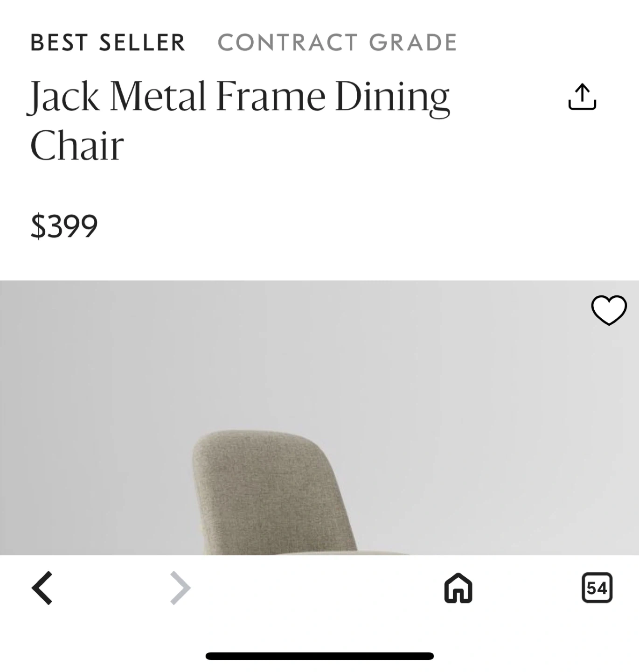
Task: Select the word "Dining" in the title
Action: 392,97
